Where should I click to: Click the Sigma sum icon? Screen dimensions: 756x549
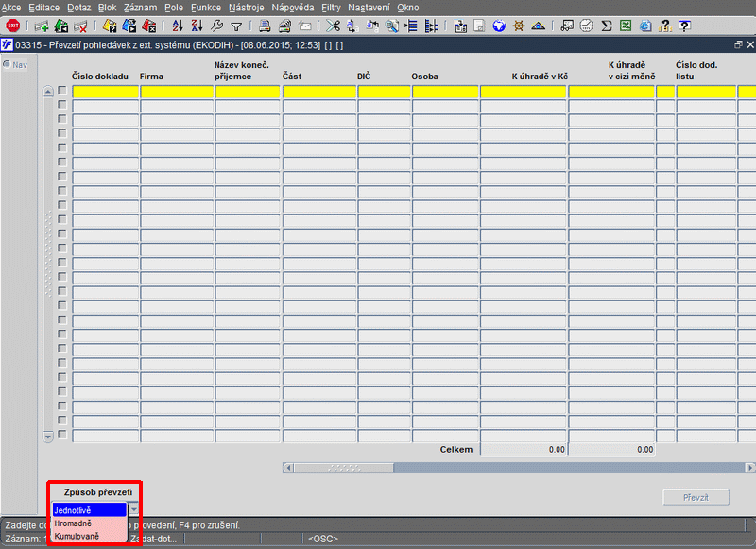[x=607, y=26]
